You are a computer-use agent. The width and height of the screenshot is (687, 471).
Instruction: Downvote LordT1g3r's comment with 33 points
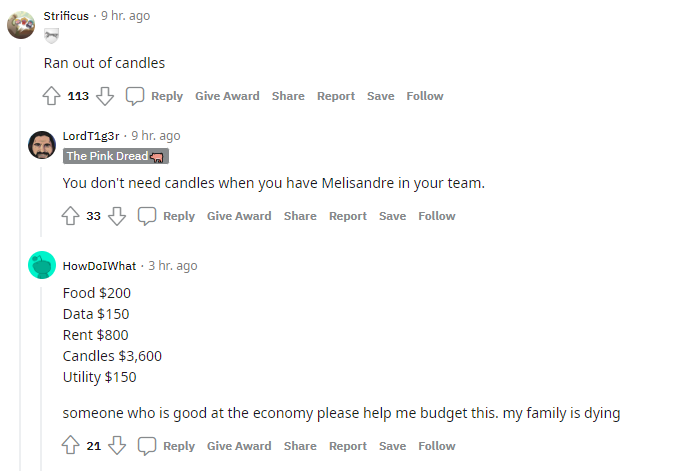click(117, 216)
